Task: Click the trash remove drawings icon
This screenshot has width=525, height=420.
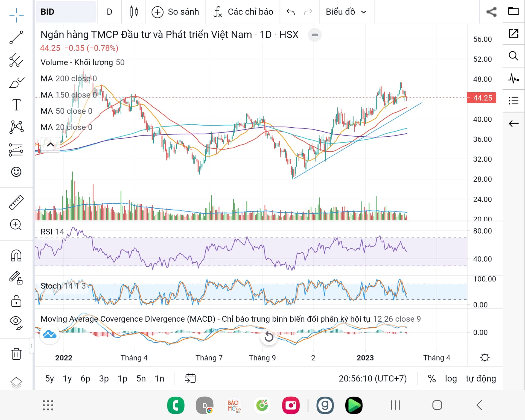Action: coord(16,354)
